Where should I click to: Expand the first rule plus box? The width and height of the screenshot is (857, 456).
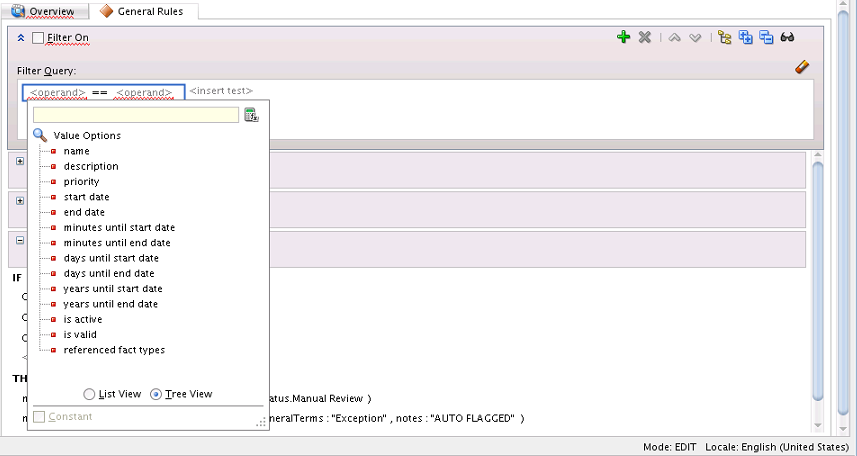[20, 161]
